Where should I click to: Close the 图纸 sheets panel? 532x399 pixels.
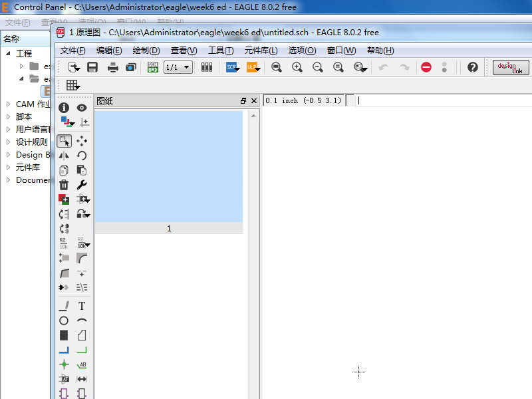tap(254, 101)
